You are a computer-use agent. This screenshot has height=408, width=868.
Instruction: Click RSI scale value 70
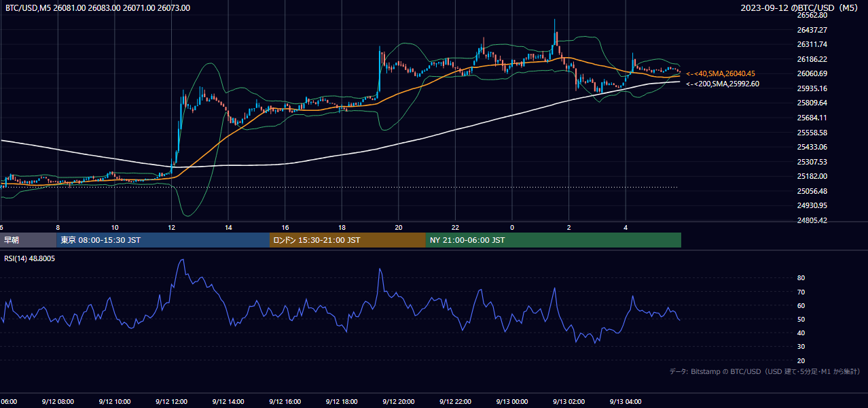click(801, 292)
